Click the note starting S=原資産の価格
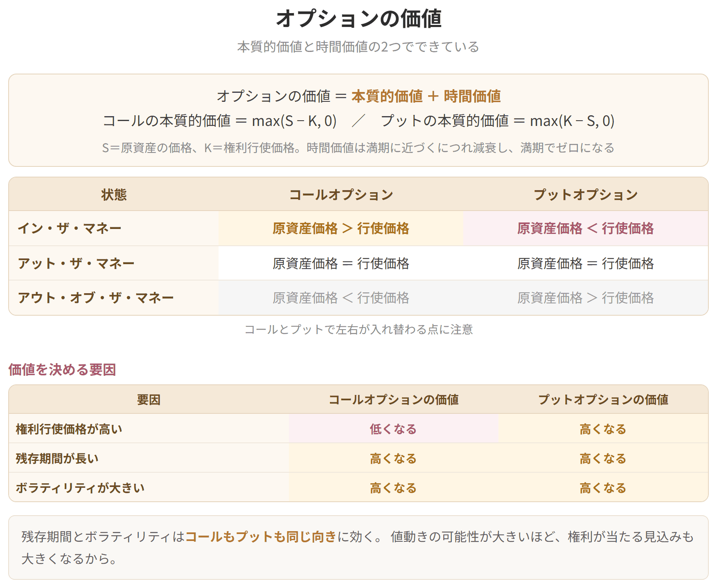This screenshot has height=588, width=717. pos(358,148)
